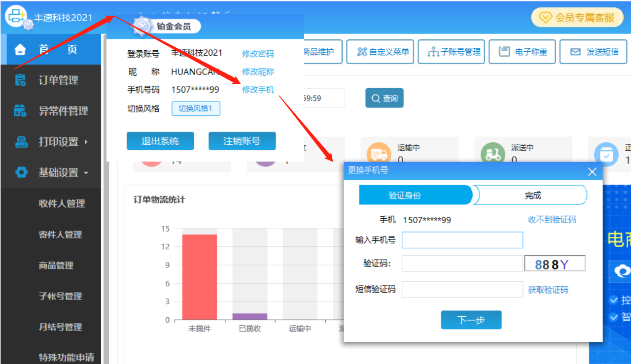Click the 已揽收 label on the chart axis
This screenshot has width=631, height=364.
[250, 329]
